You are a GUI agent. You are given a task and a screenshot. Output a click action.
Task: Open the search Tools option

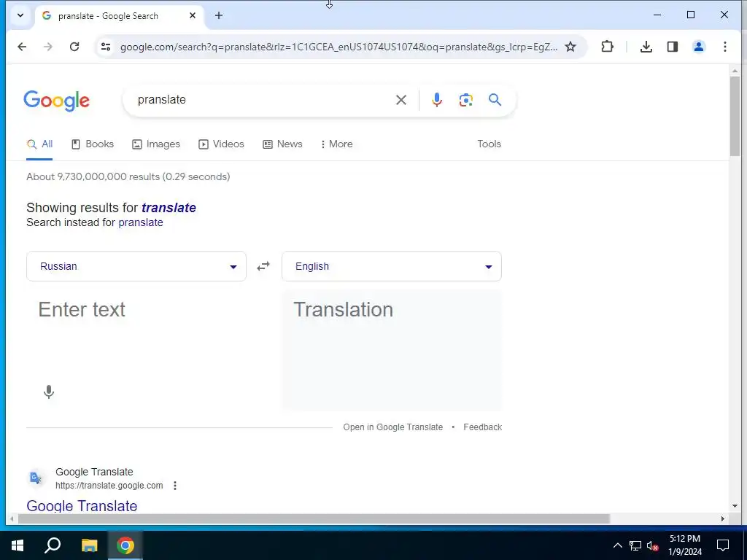[x=489, y=144]
